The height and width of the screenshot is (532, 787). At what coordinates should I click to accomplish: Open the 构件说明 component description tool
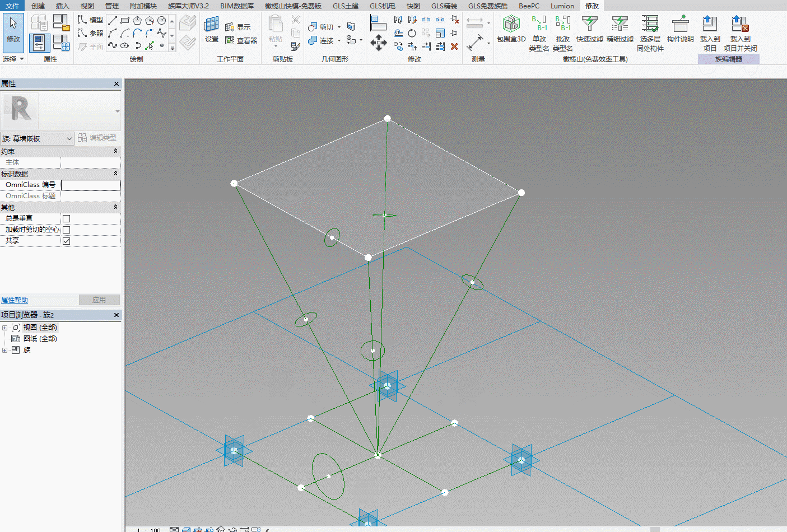680,29
